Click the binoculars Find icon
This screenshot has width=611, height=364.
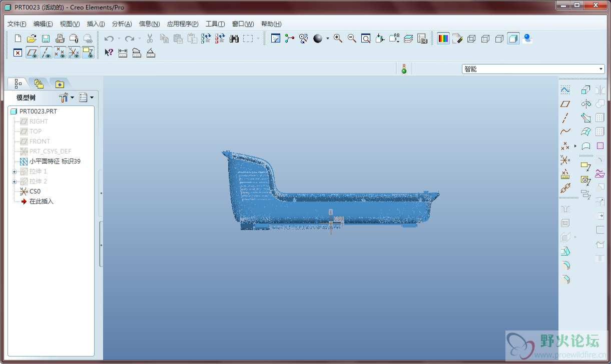click(234, 38)
